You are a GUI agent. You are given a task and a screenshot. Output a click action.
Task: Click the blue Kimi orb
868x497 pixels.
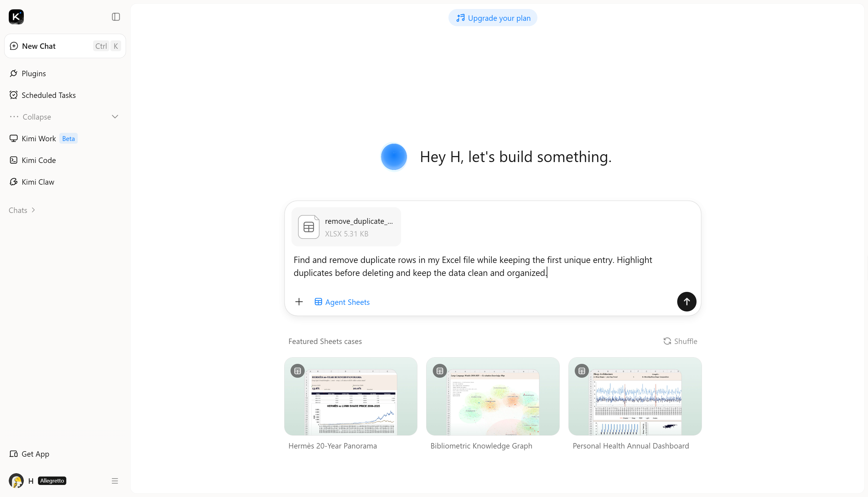click(x=394, y=157)
